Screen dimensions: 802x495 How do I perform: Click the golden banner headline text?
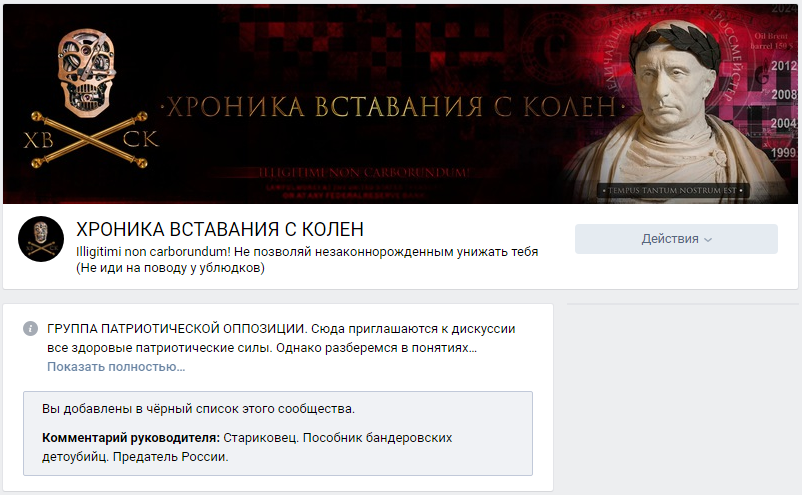392,107
